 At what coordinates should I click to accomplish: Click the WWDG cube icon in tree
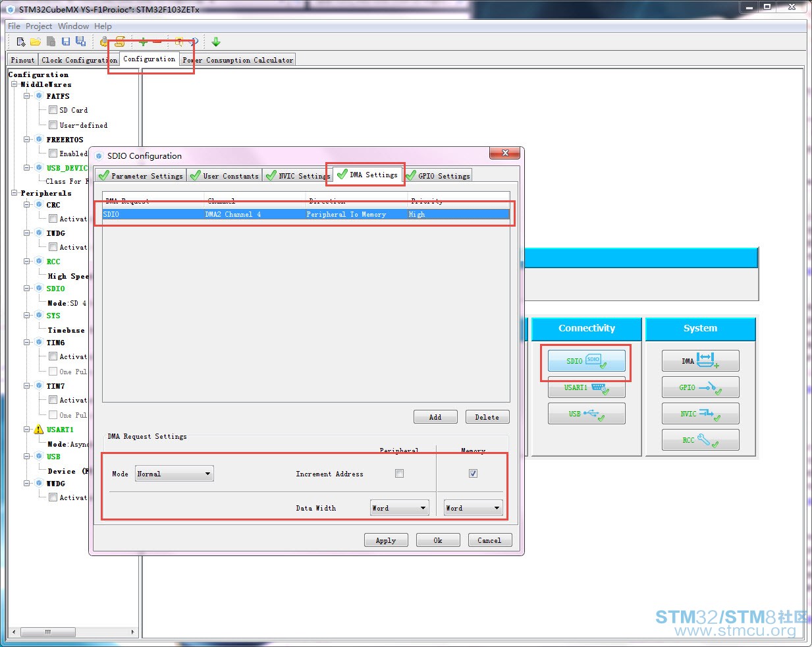point(39,484)
